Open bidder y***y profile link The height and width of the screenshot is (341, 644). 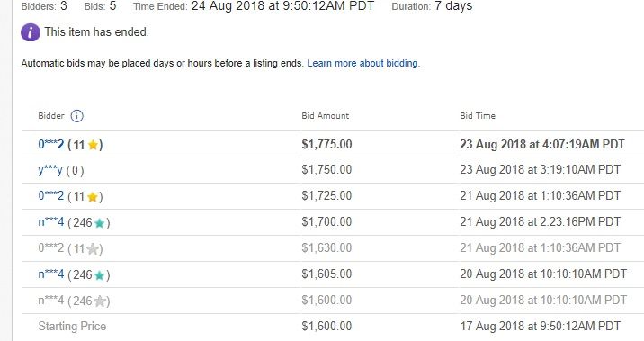(x=50, y=170)
